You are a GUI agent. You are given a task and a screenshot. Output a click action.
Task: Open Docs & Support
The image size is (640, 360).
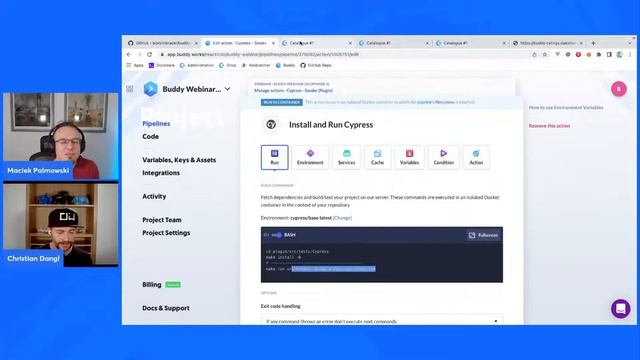(166, 308)
